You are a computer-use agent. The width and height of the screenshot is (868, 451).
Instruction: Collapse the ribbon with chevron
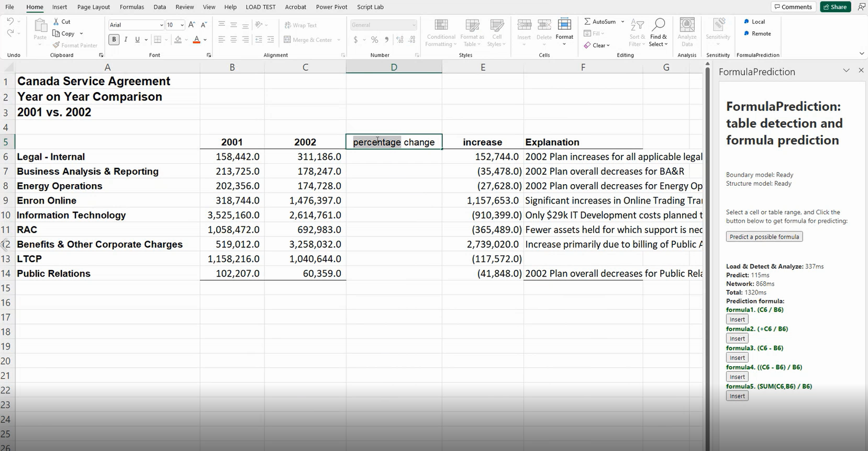tap(862, 54)
